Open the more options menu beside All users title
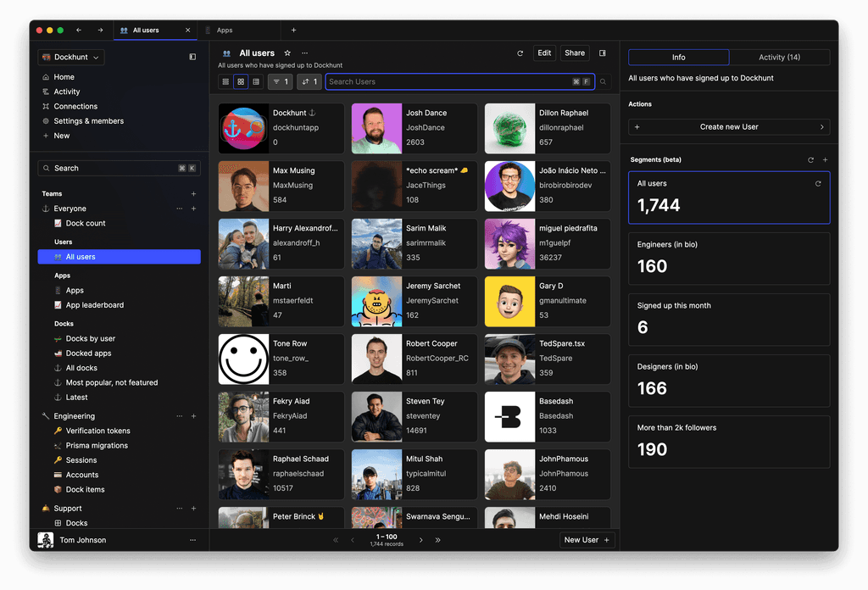 click(303, 53)
